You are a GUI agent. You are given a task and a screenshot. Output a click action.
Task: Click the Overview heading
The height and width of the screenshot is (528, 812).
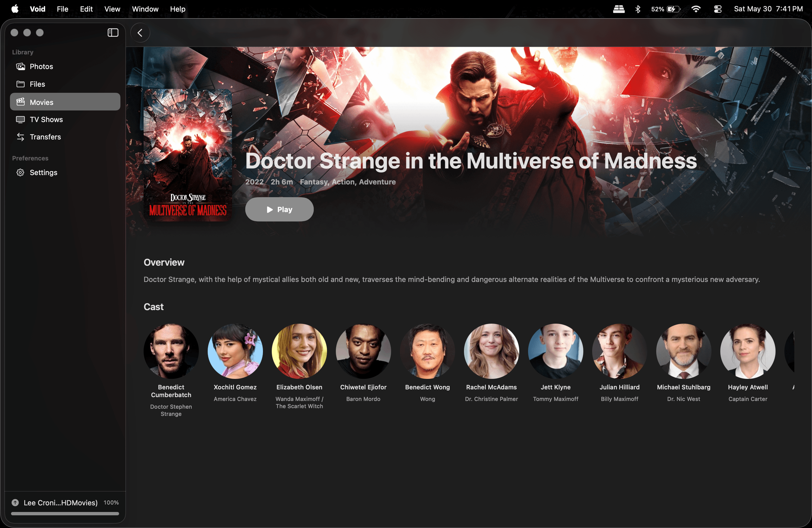[x=164, y=262]
